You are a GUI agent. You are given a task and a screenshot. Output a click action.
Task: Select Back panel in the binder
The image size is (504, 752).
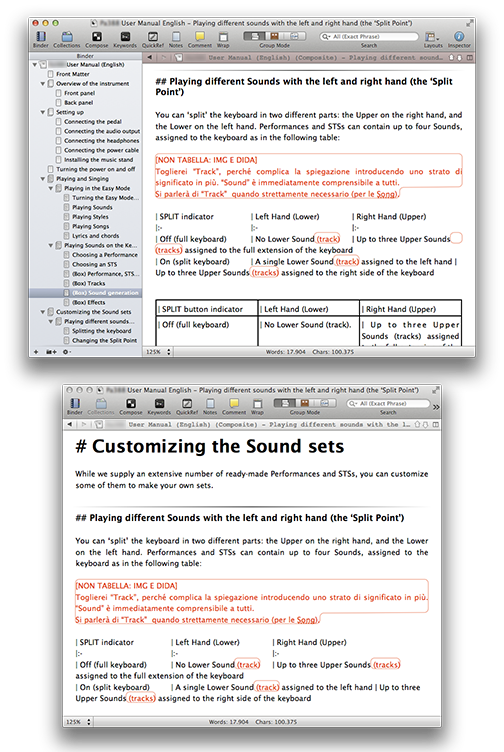click(x=79, y=103)
